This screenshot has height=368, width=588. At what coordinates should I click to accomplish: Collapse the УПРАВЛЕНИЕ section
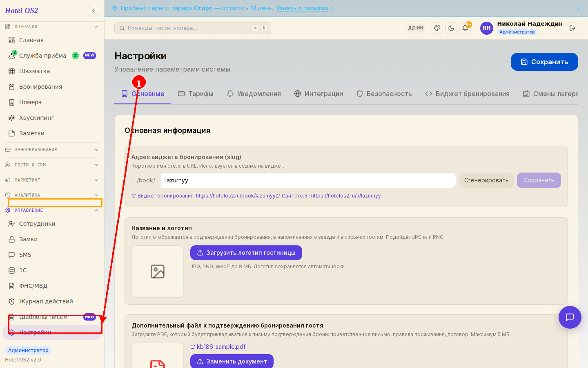[52, 210]
